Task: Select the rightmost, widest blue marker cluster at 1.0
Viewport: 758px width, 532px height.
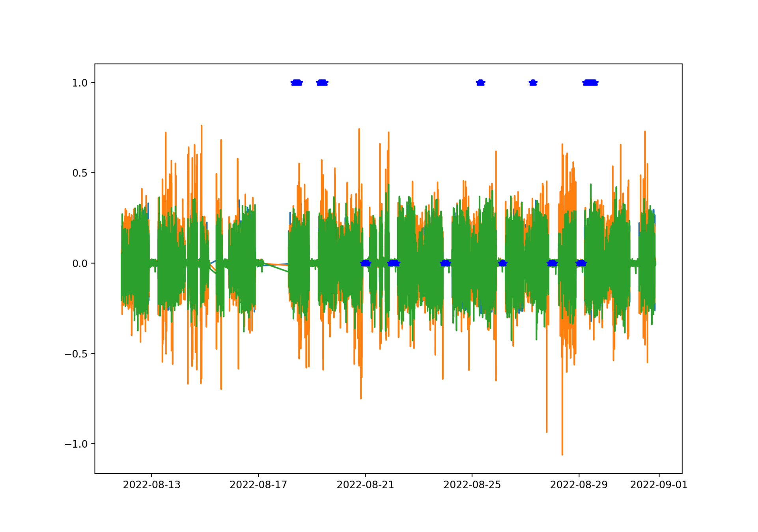Action: pos(590,83)
